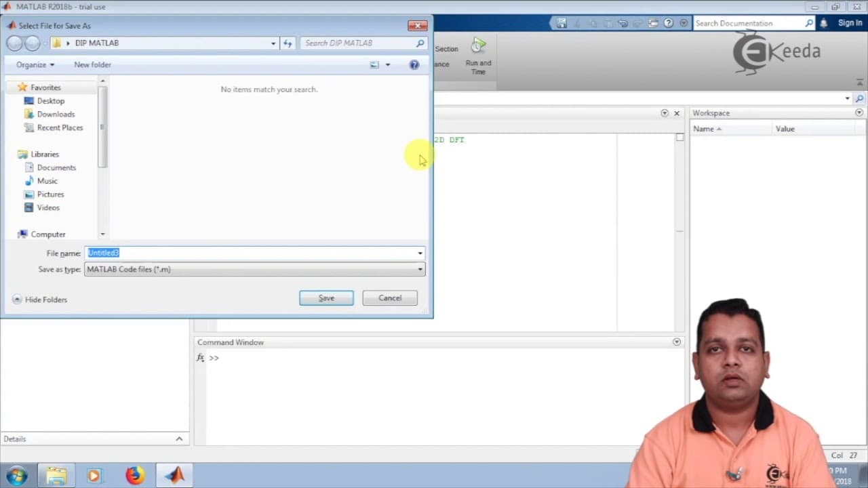Open the Save as type dropdown
The image size is (868, 488).
click(255, 269)
